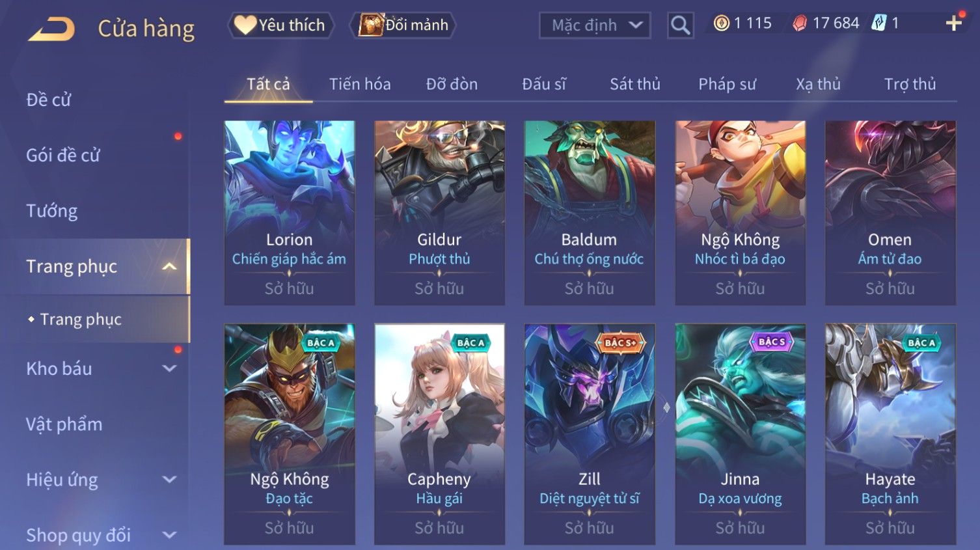Select the Capheny Hầu gái skin card
The height and width of the screenshot is (550, 980).
coord(439,434)
